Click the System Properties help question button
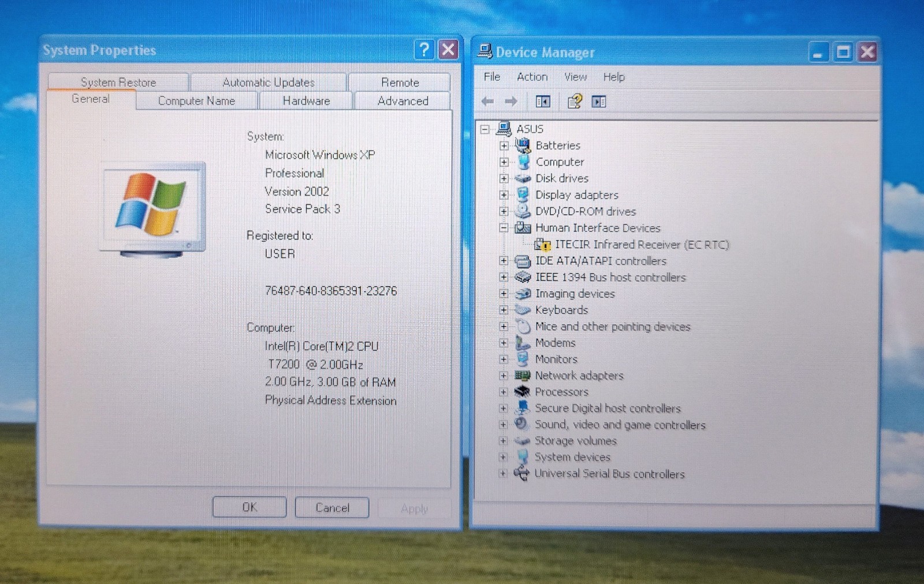Screen dimensions: 924x584 click(x=424, y=50)
